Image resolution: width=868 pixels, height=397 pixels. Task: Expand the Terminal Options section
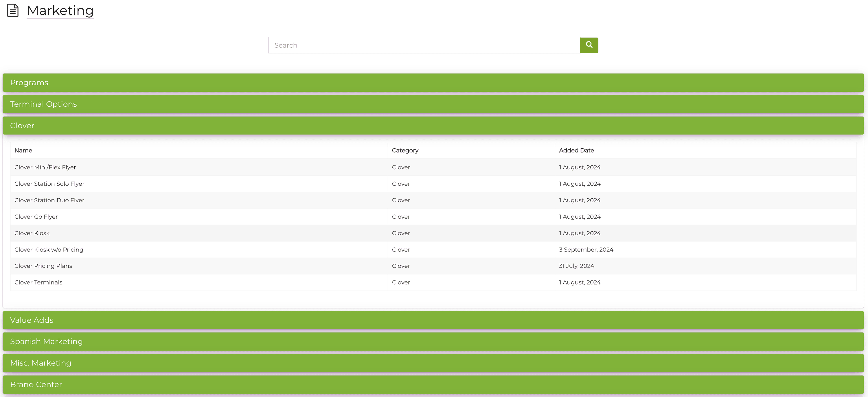pos(433,104)
